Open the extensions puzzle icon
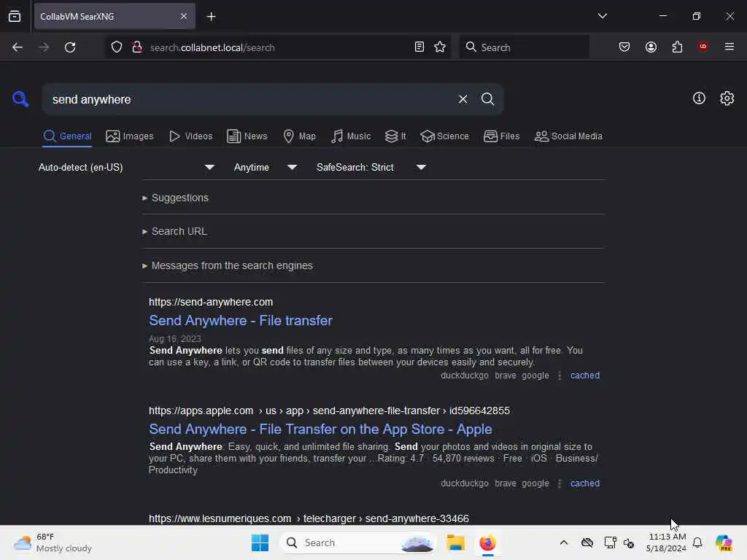This screenshot has width=747, height=560. [x=677, y=47]
